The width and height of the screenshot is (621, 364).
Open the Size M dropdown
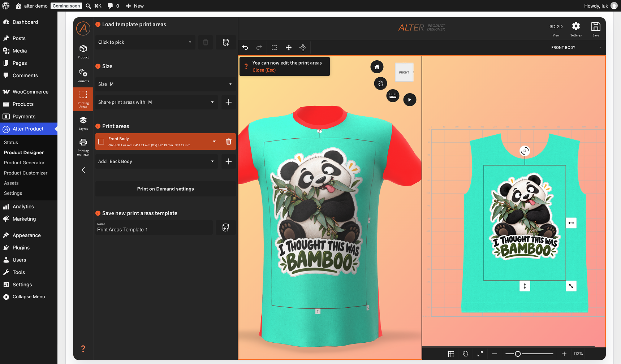coord(165,84)
